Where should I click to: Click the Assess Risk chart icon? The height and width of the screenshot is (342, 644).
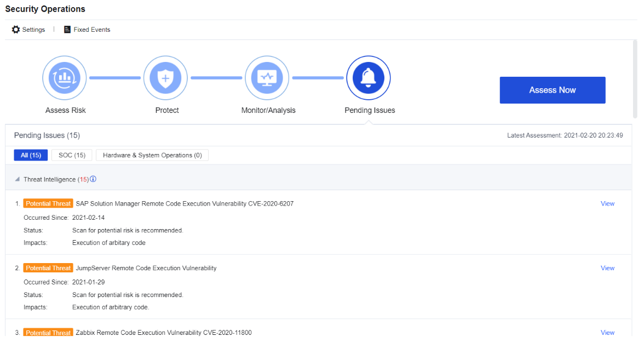pyautogui.click(x=65, y=78)
